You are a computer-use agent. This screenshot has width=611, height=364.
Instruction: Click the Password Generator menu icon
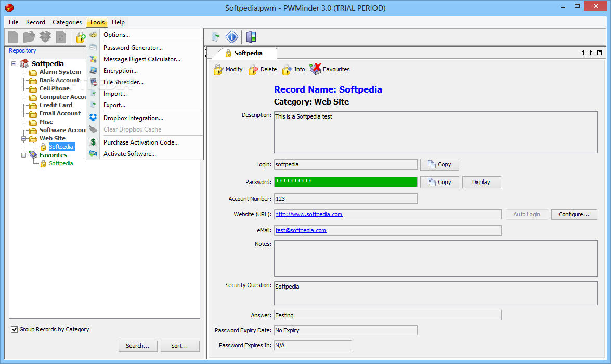click(x=93, y=47)
